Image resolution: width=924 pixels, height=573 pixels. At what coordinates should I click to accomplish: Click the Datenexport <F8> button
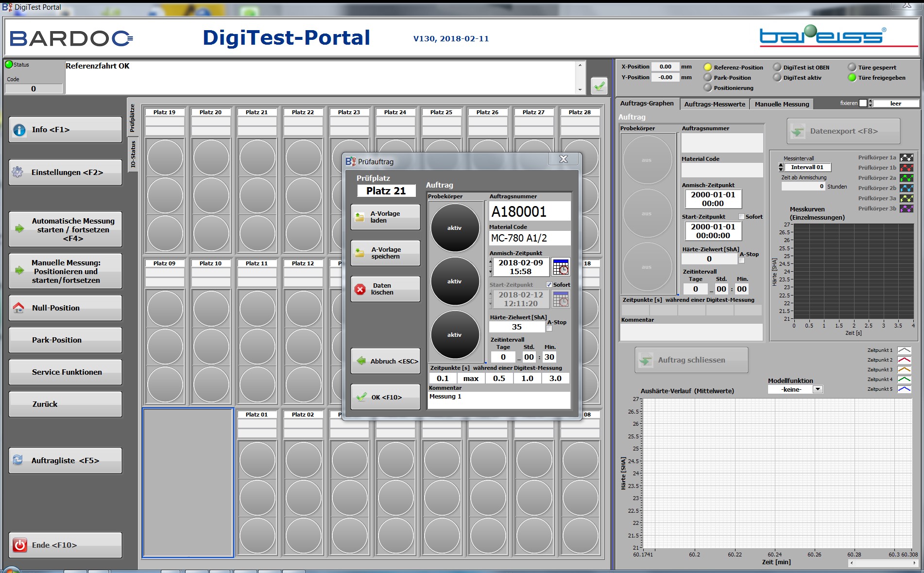pos(843,131)
